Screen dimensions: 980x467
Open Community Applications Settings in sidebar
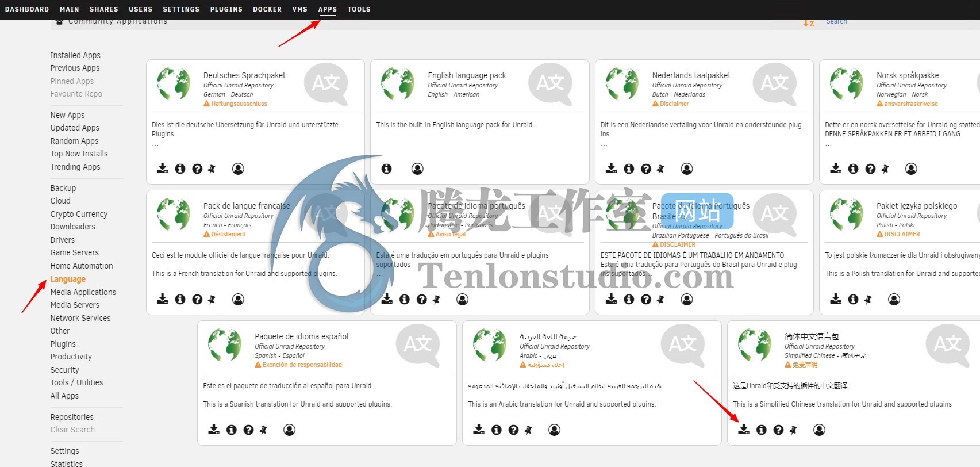[x=65, y=451]
